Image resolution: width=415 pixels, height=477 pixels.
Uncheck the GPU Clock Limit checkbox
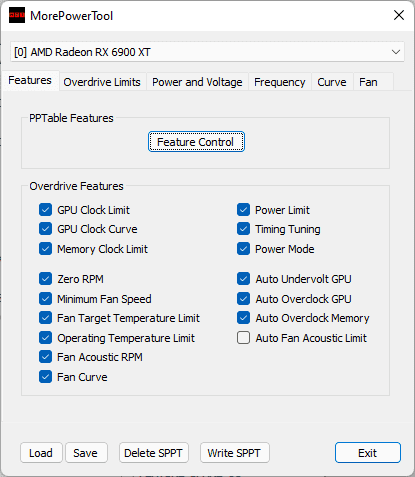coord(45,210)
